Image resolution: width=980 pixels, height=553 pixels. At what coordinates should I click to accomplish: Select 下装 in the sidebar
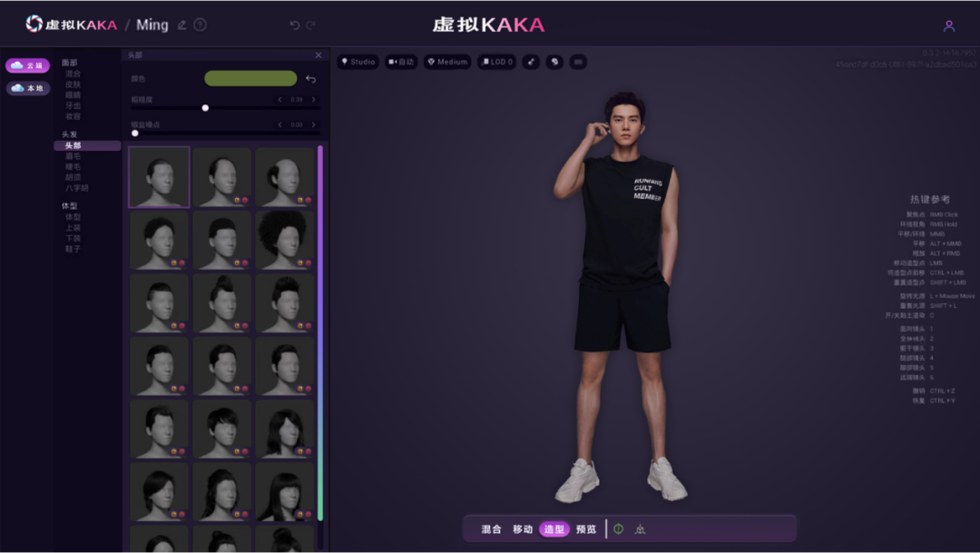point(73,238)
